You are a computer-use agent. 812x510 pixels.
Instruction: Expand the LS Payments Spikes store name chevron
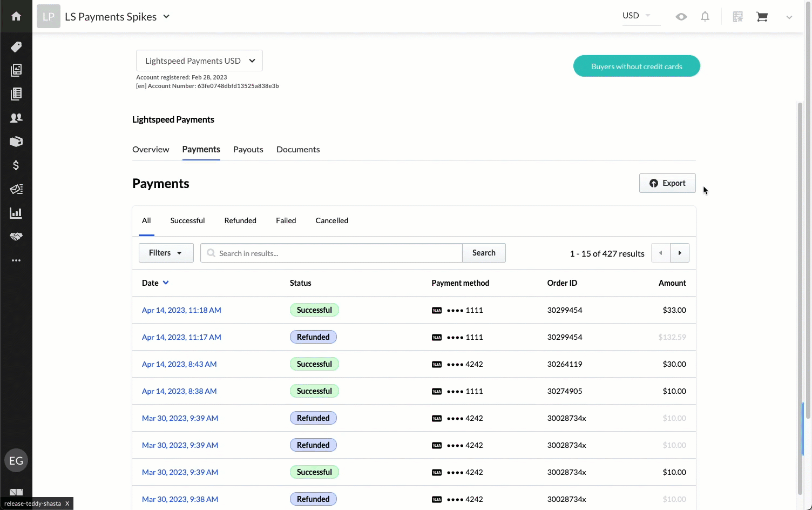tap(166, 16)
